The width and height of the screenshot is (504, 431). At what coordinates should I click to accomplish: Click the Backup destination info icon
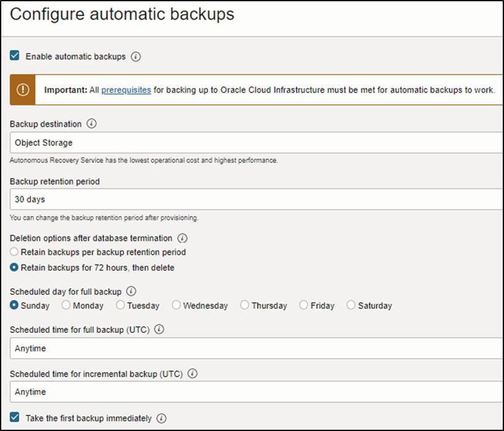(92, 124)
